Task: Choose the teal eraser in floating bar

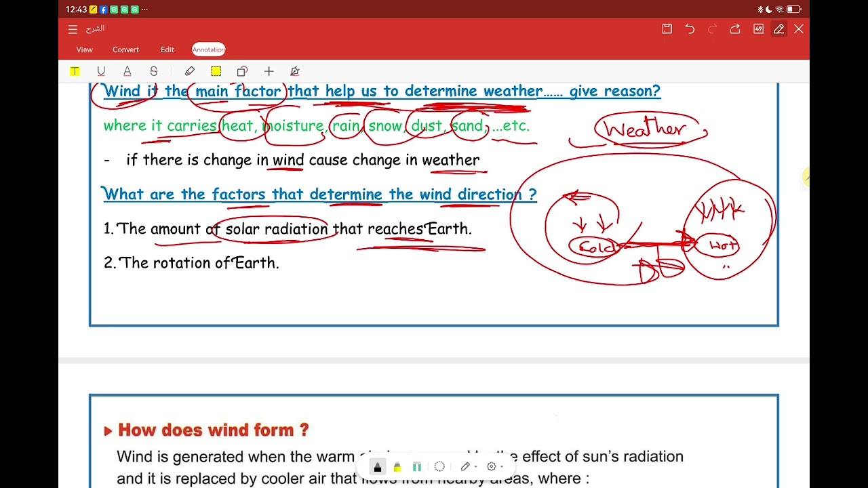Action: coord(417,466)
